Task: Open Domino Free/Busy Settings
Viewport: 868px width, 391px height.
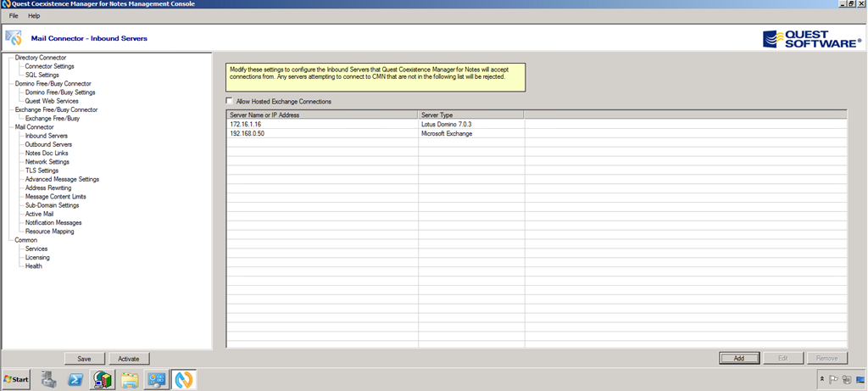Action: click(60, 92)
